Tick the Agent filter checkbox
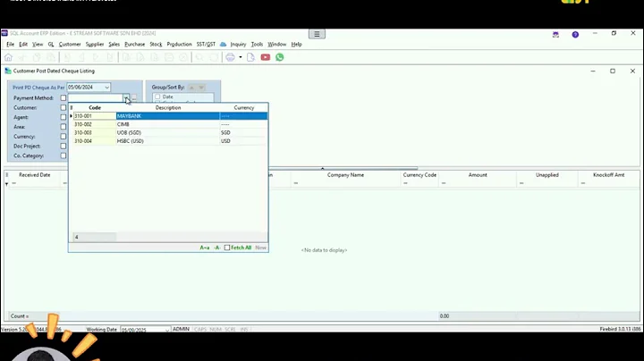 [x=64, y=117]
